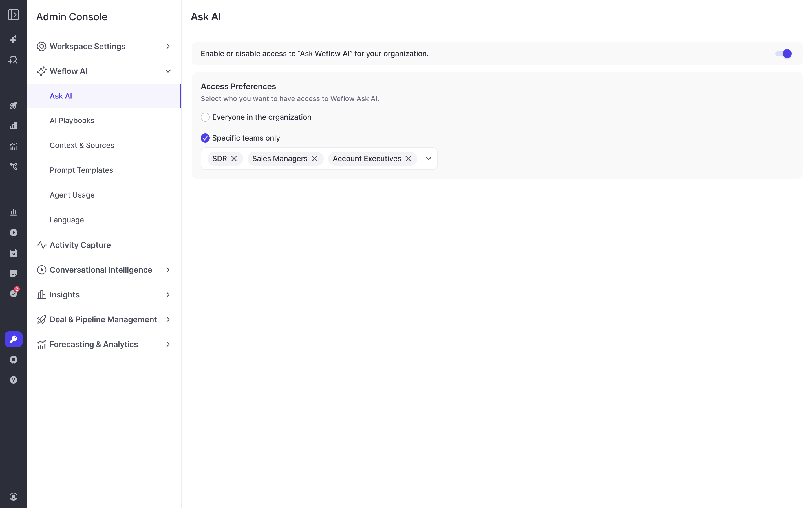Click the Forecasting & Analytics chart icon
This screenshot has width=812, height=508.
pos(42,344)
